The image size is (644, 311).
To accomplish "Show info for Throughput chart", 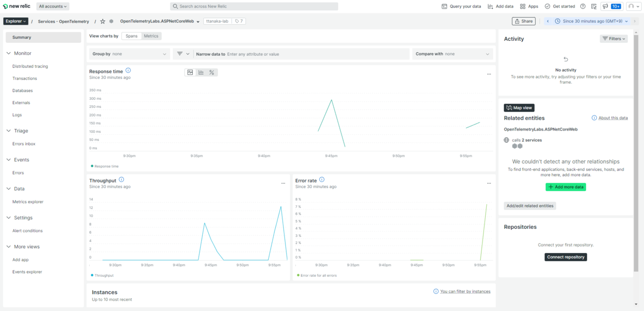I will coord(121,180).
